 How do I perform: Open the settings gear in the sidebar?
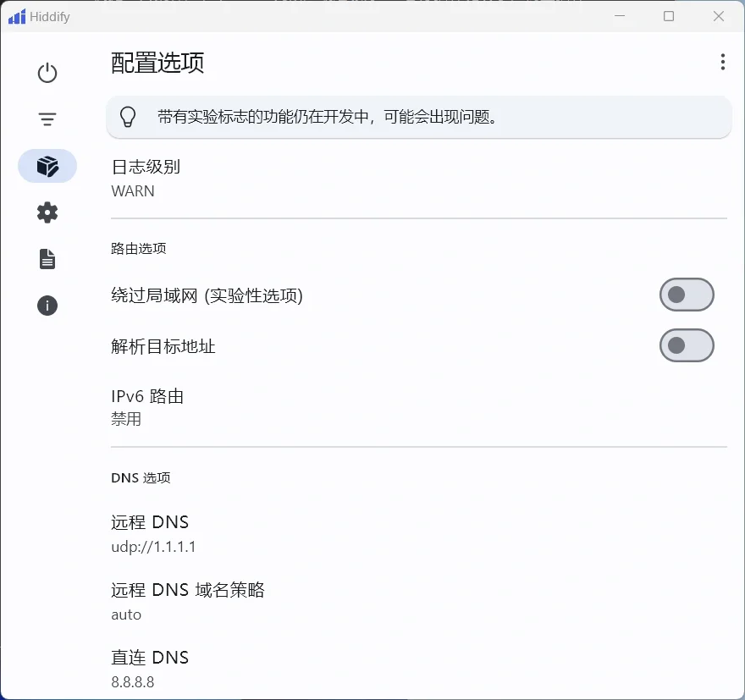tap(47, 212)
